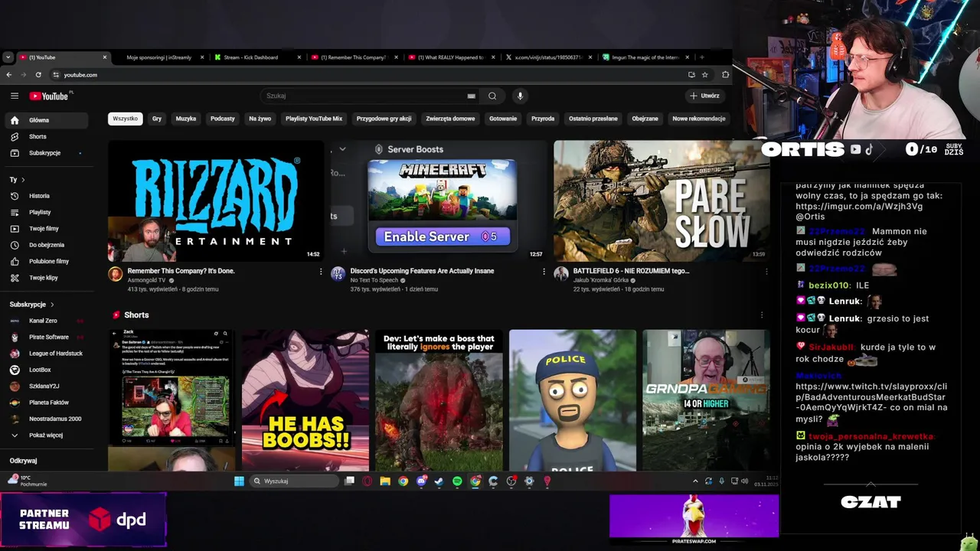Image resolution: width=980 pixels, height=551 pixels.
Task: Open Windows Start menu
Action: pyautogui.click(x=239, y=481)
